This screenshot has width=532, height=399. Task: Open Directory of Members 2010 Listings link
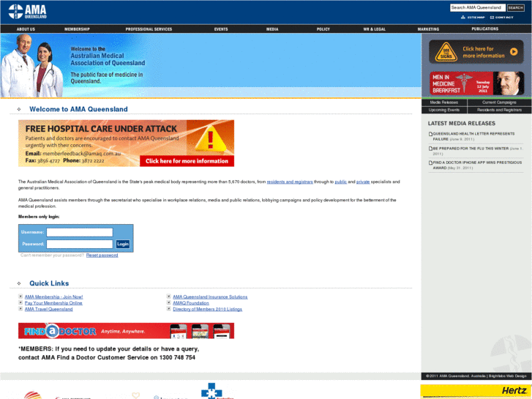207,309
